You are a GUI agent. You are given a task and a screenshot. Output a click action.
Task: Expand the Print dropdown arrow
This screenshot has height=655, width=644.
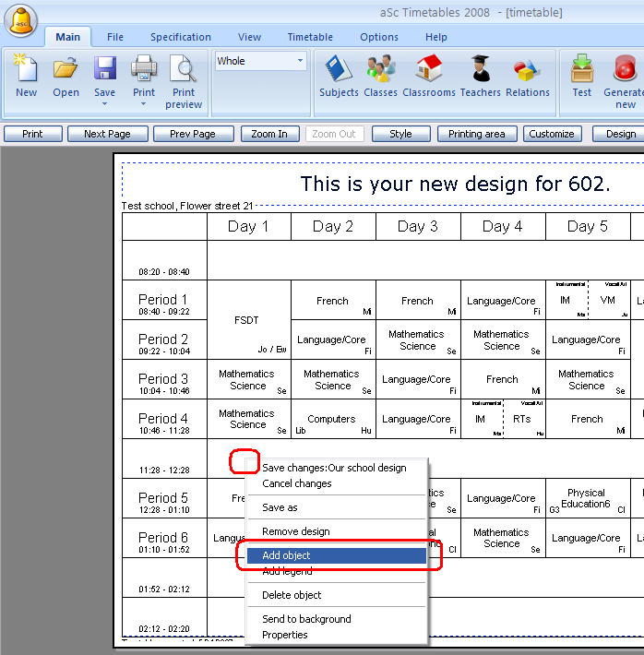tap(144, 103)
